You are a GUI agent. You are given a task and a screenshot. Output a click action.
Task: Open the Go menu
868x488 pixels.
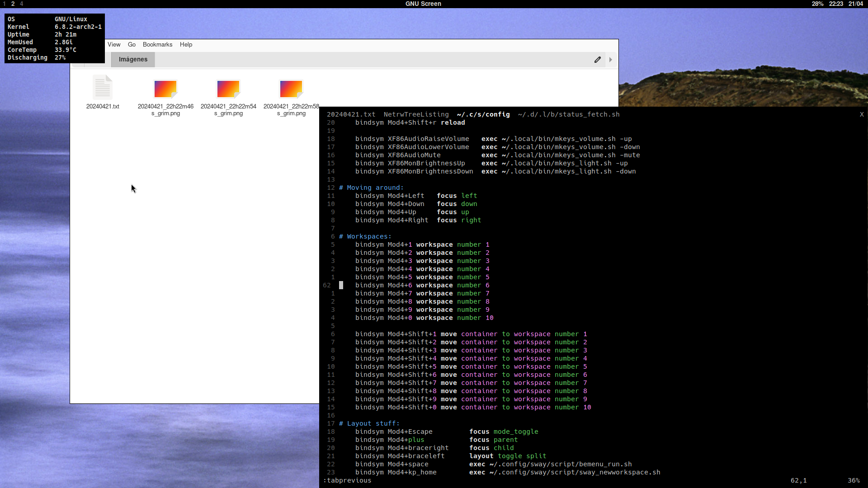pos(132,45)
